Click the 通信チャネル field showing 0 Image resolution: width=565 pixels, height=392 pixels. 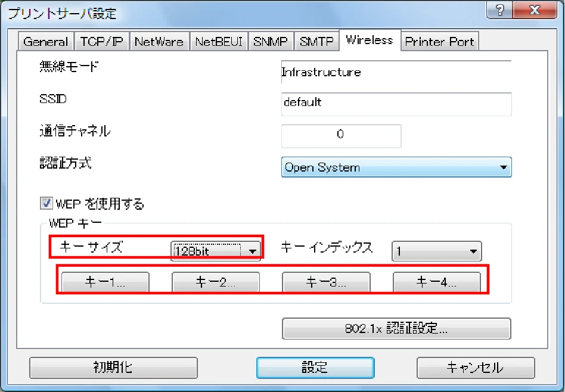pos(341,136)
